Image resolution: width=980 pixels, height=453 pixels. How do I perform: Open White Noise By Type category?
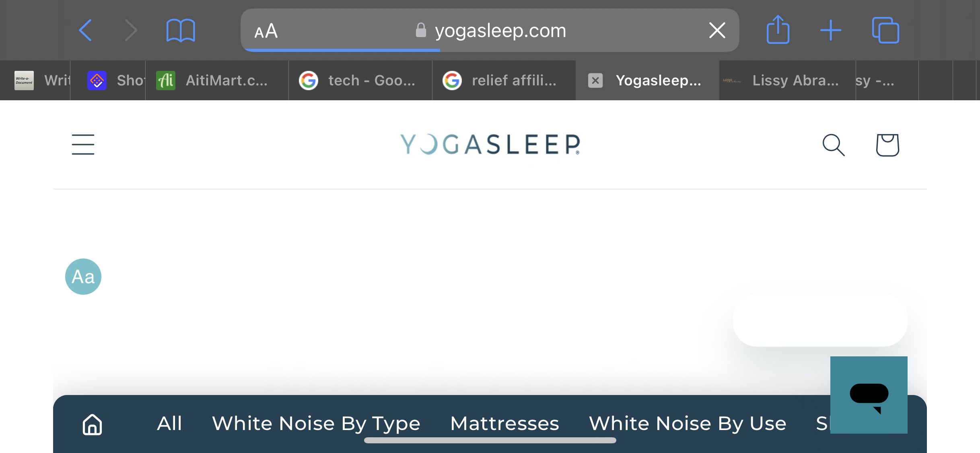316,424
